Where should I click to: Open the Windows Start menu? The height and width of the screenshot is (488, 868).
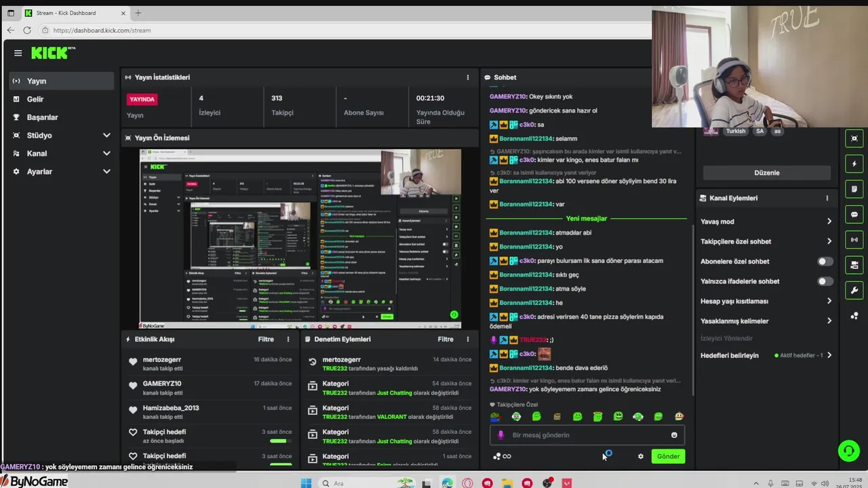click(306, 483)
